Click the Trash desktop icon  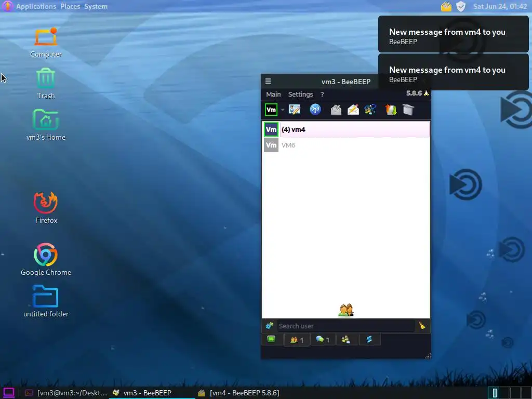(46, 84)
